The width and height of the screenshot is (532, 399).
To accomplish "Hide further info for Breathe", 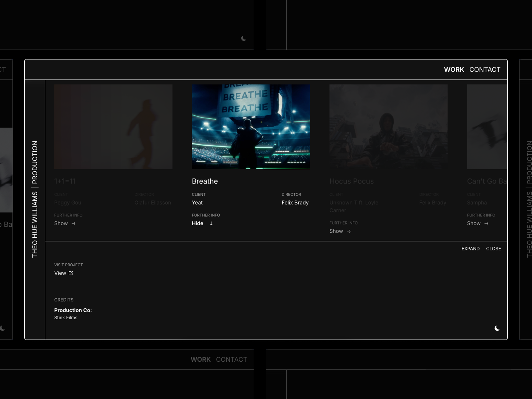I will coord(202,223).
